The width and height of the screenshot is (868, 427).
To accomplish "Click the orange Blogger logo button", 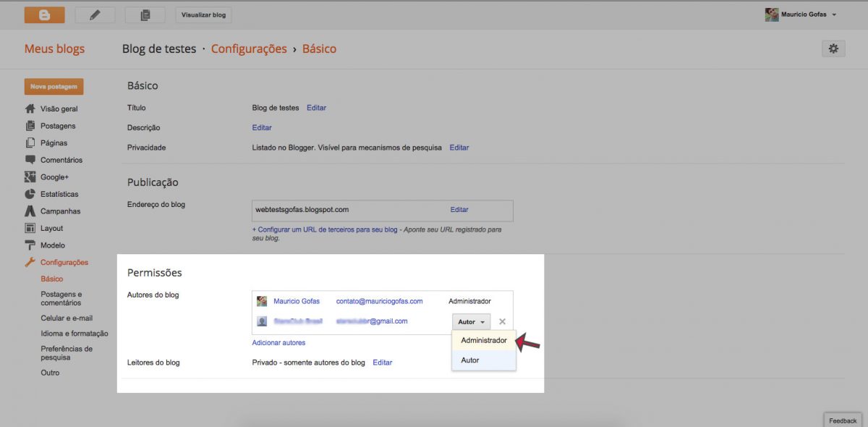I will coord(44,14).
